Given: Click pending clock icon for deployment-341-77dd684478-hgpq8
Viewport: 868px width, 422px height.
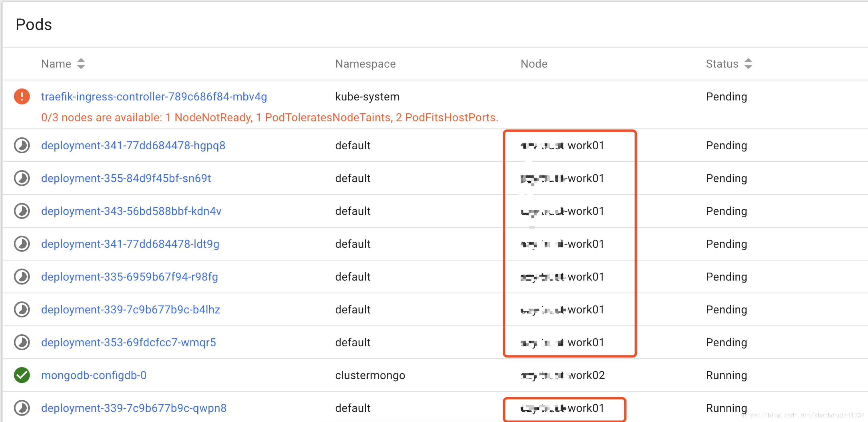Looking at the screenshot, I should click(22, 145).
